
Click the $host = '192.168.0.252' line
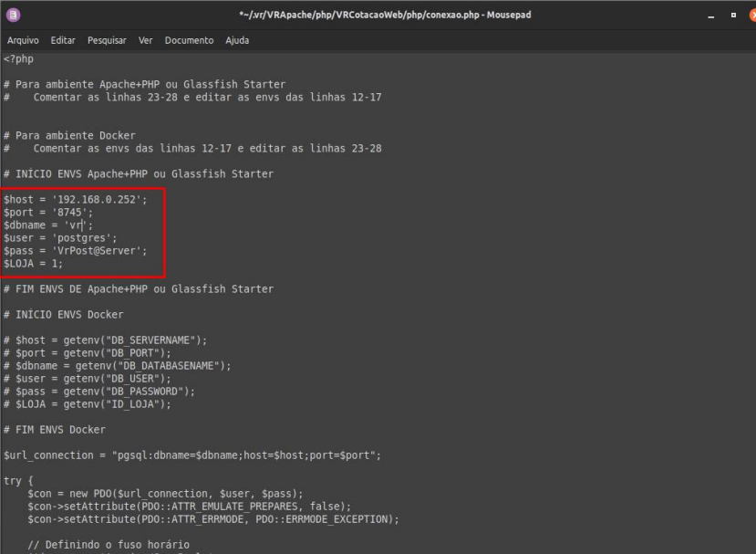(x=75, y=200)
